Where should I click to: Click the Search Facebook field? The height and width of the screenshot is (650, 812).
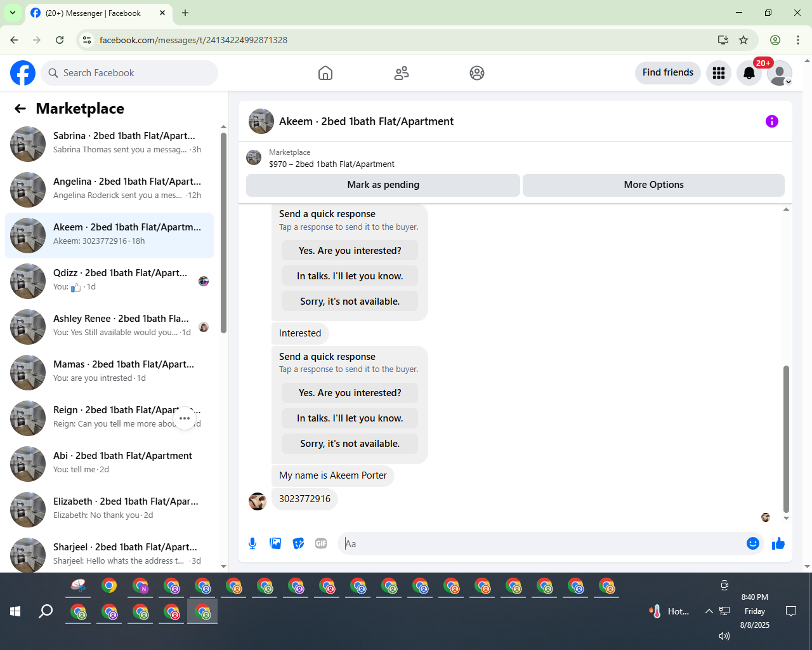click(x=129, y=73)
